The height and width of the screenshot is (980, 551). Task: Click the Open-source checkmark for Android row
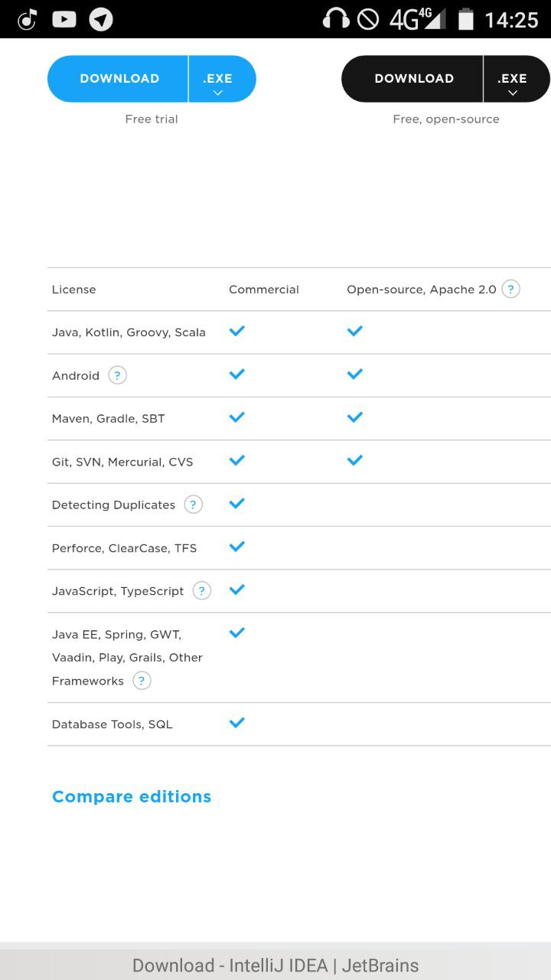click(x=354, y=374)
